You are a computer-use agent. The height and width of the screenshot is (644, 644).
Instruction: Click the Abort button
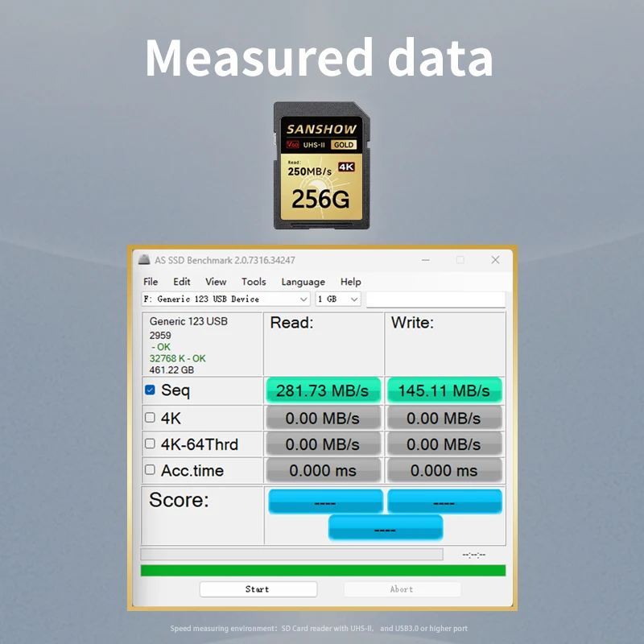click(402, 589)
